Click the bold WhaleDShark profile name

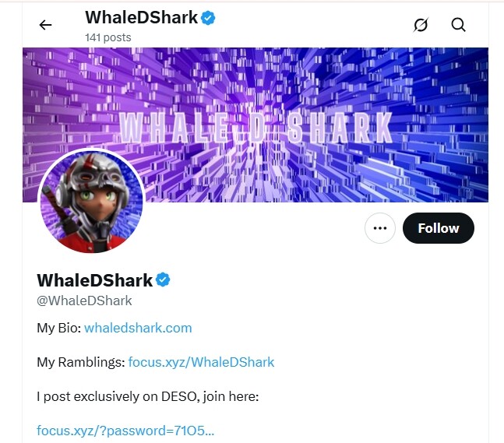coord(94,281)
